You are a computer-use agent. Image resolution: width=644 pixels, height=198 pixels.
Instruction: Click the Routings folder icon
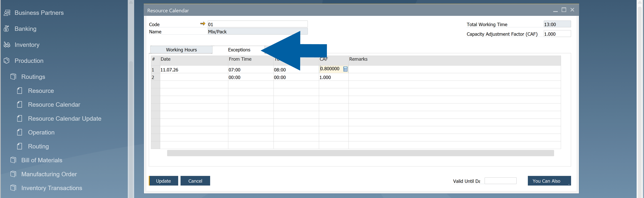coord(13,77)
